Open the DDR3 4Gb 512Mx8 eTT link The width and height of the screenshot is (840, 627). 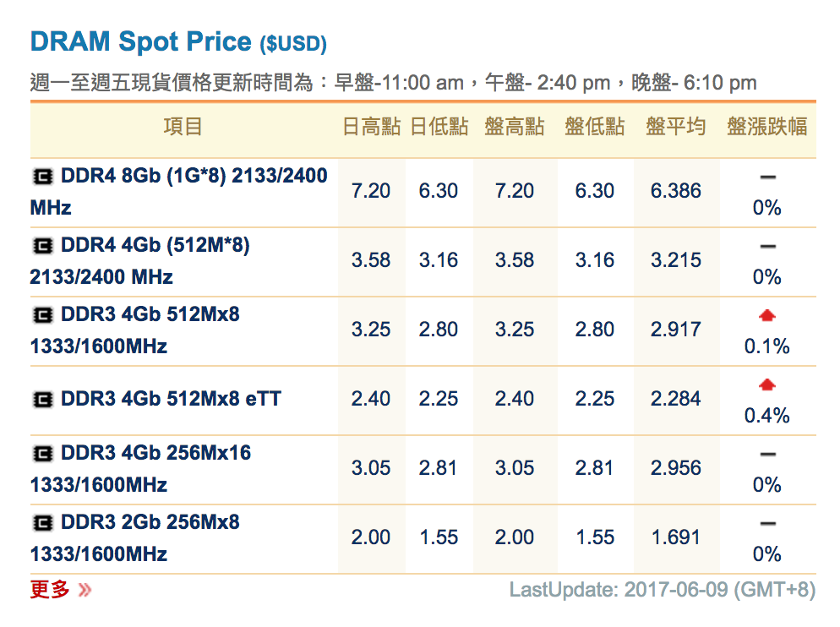click(x=171, y=398)
